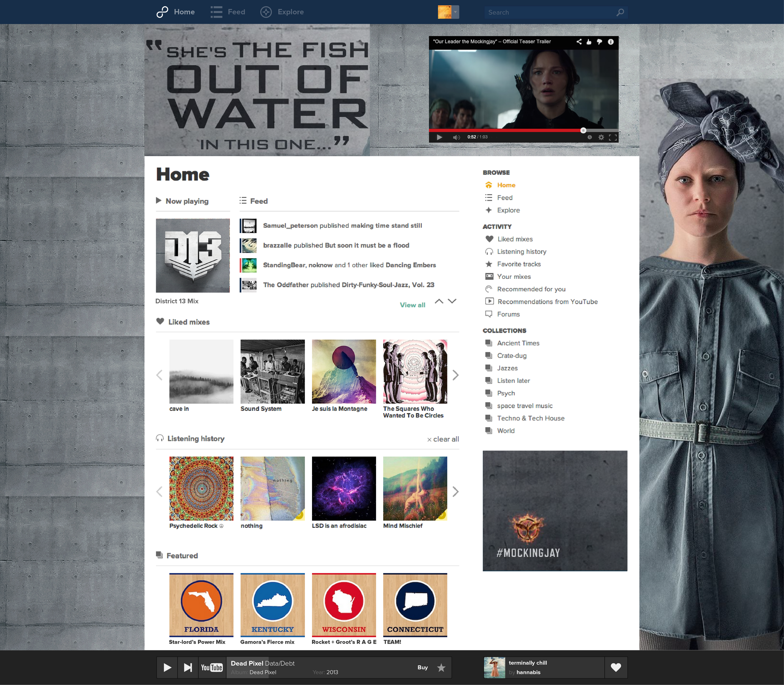This screenshot has height=685, width=784.
Task: Show next Liked mixes with right arrow
Action: (x=455, y=375)
